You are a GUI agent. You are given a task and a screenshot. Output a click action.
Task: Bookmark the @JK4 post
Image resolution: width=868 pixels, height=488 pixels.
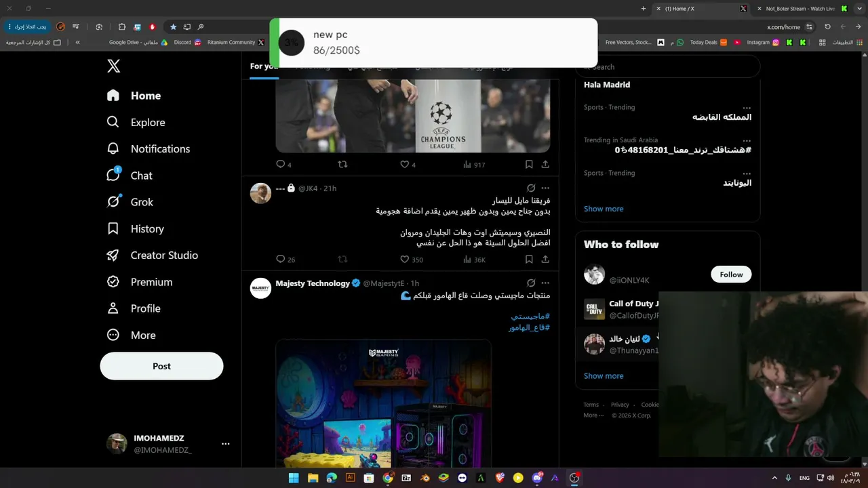(529, 259)
